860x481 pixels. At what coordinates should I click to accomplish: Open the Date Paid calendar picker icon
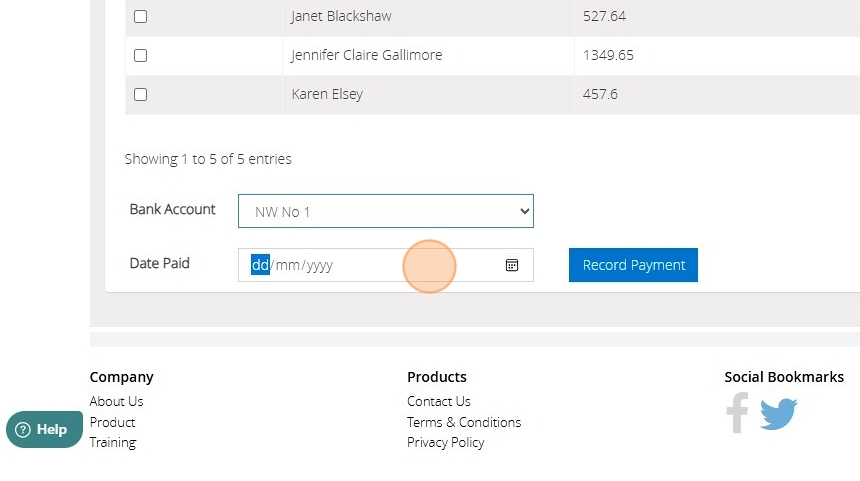point(512,265)
